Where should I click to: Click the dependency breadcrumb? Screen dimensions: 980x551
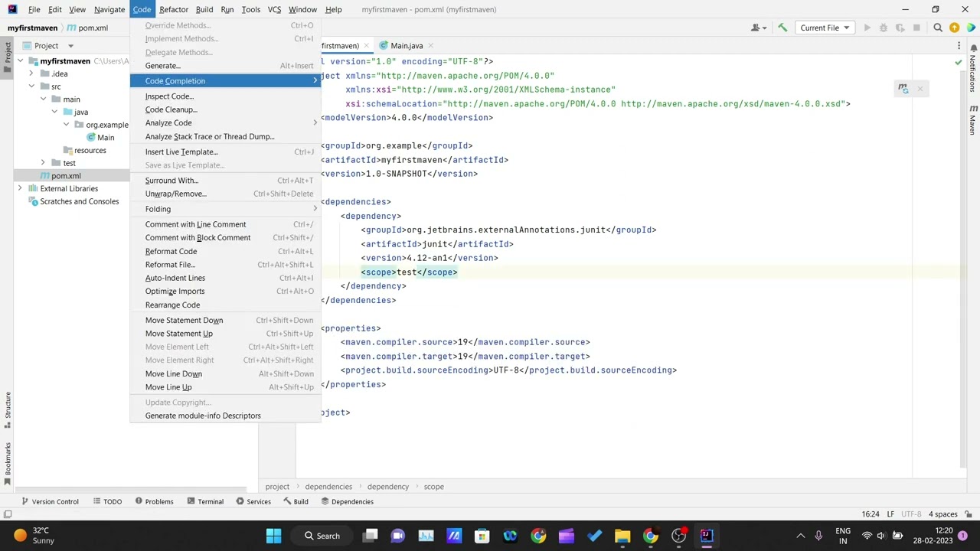coord(387,487)
